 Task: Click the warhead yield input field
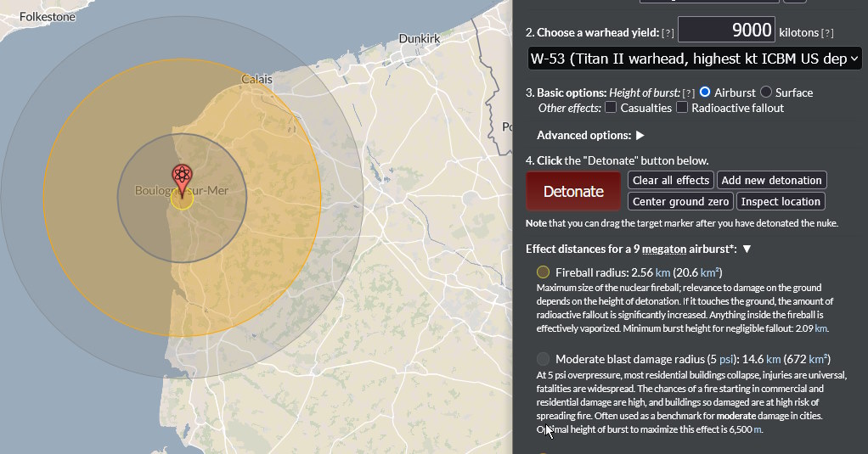726,30
